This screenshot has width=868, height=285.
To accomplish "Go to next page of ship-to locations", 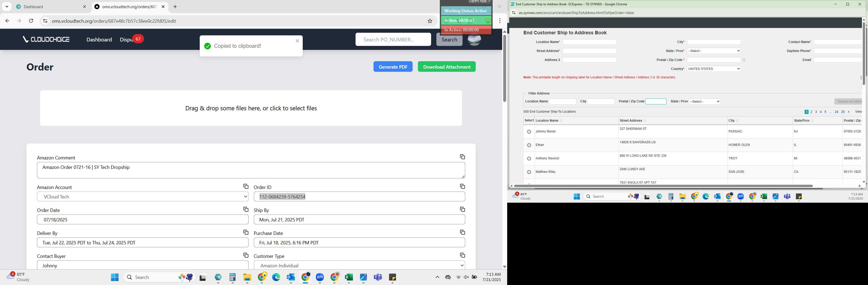I will tap(848, 112).
